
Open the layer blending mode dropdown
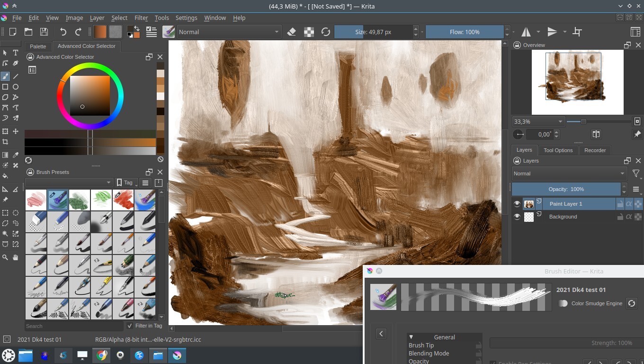tap(569, 173)
